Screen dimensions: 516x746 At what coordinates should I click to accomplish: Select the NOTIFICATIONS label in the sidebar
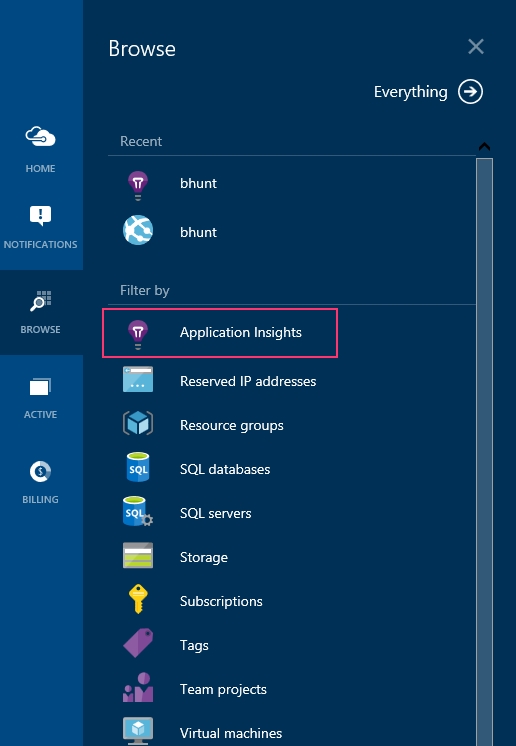(40, 245)
